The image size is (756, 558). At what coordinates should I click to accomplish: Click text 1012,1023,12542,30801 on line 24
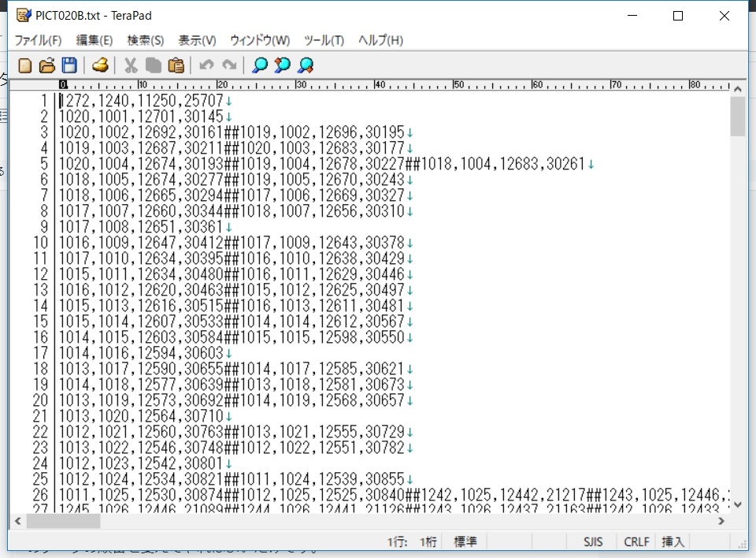pos(141,463)
